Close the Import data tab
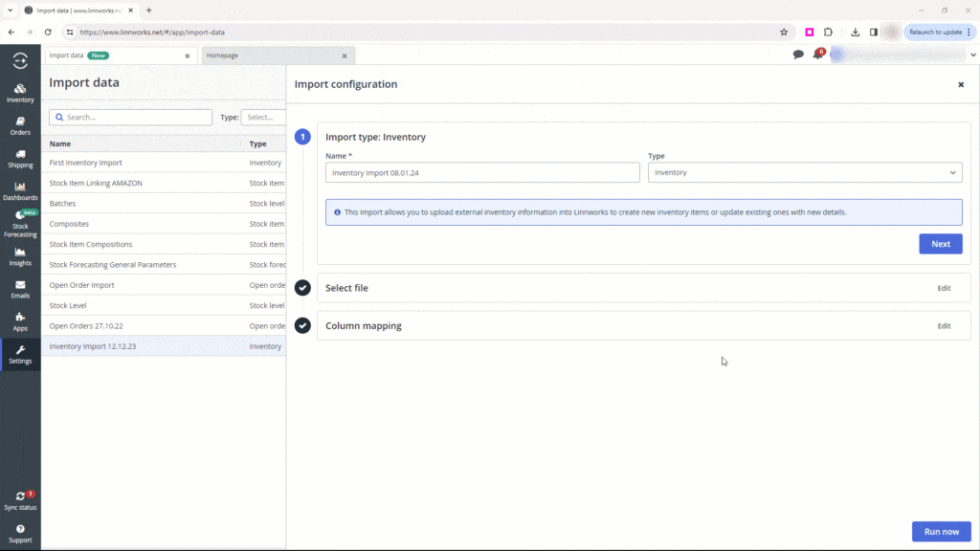980x551 pixels. click(x=187, y=55)
